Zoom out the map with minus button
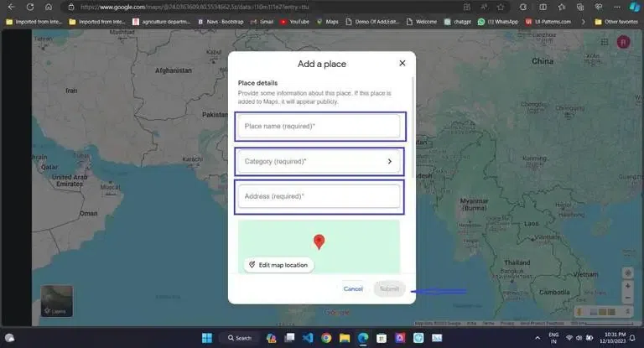The height and width of the screenshot is (348, 644). click(627, 298)
